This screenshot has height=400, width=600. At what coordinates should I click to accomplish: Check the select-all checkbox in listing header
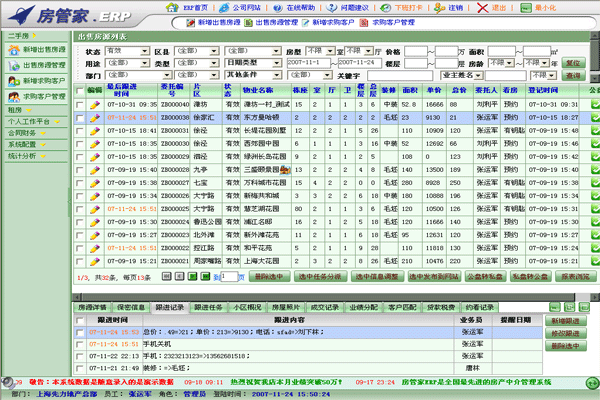(80, 90)
